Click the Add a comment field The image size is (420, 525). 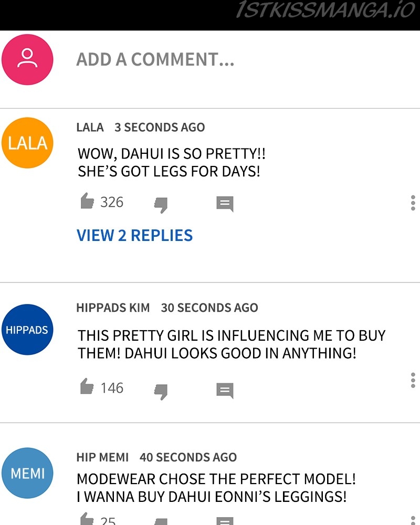click(x=155, y=60)
